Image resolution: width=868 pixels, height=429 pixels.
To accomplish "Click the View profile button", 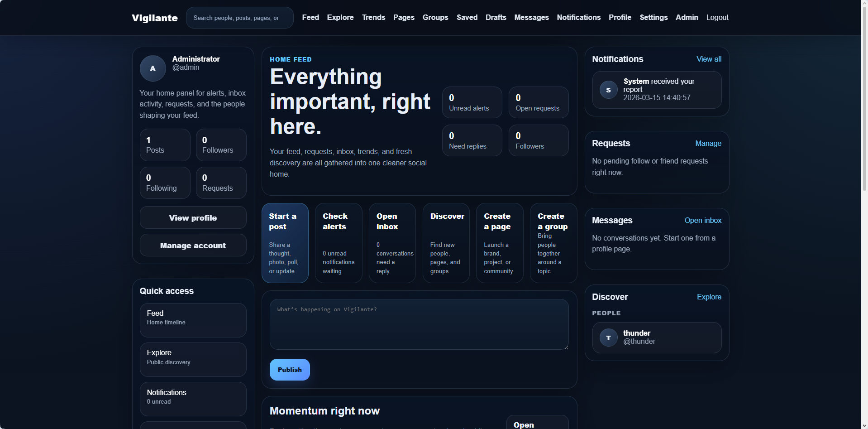I will point(193,218).
